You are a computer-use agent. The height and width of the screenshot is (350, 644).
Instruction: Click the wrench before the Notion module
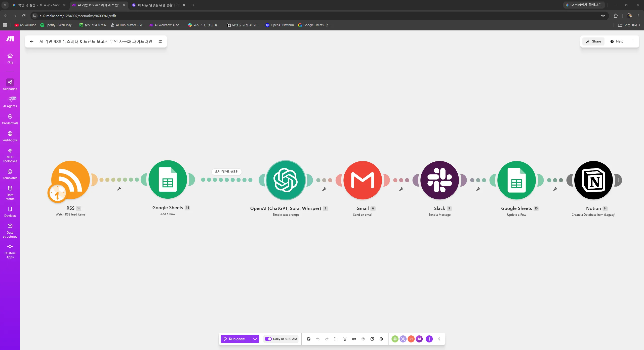click(555, 189)
